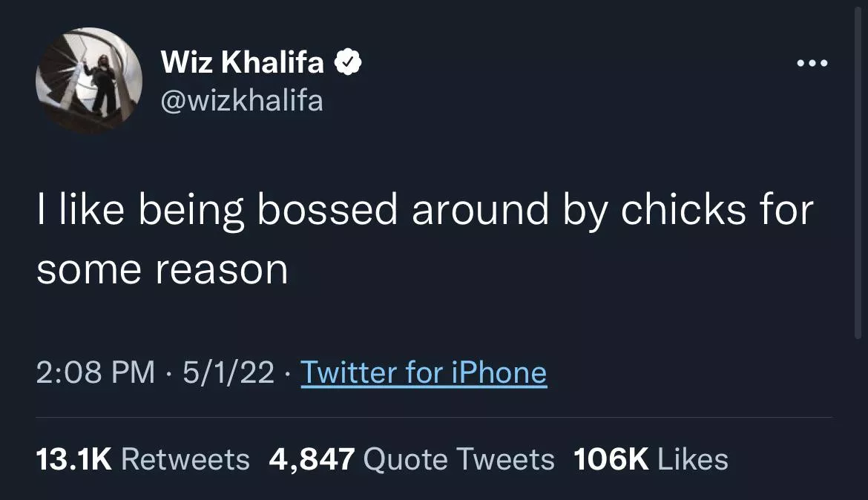
Task: Click the Wiz Khalifa display name
Action: [243, 63]
